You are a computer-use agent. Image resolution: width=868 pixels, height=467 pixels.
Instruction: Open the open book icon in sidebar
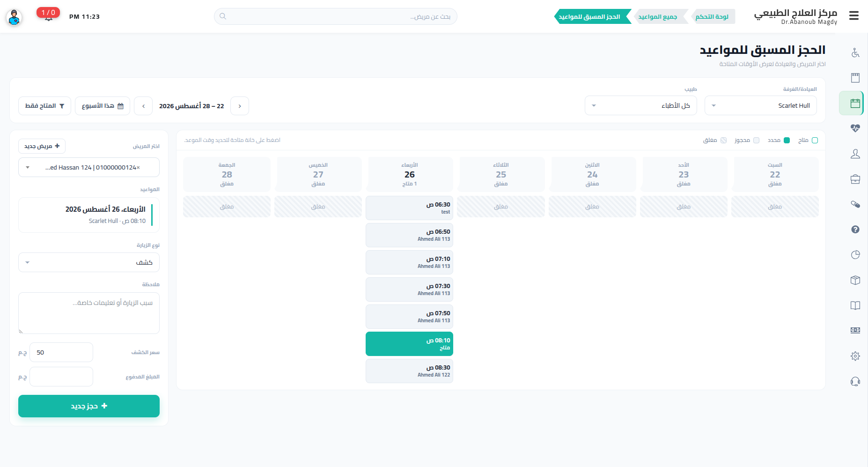pyautogui.click(x=855, y=305)
